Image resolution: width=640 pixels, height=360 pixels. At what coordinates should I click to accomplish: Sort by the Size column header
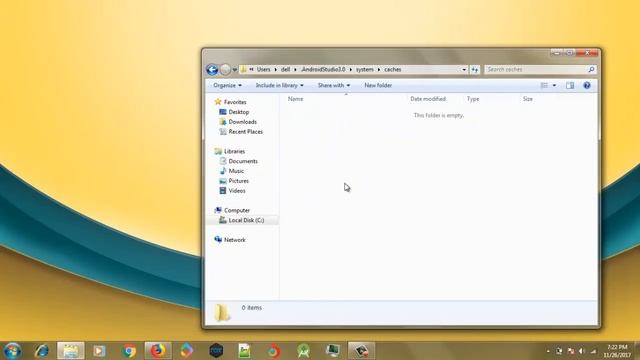[528, 99]
